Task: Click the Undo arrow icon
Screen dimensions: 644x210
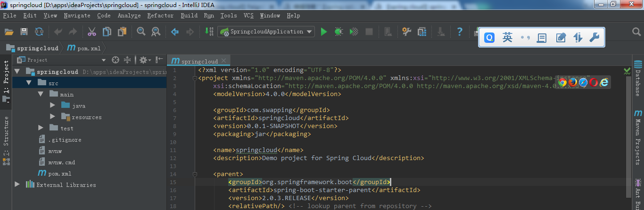Action: [58, 32]
